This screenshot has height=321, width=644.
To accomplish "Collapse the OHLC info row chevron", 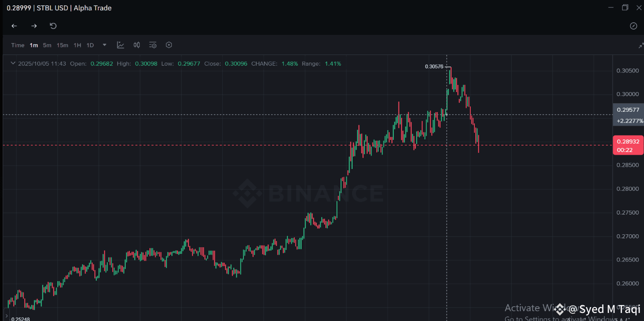I will click(x=13, y=63).
